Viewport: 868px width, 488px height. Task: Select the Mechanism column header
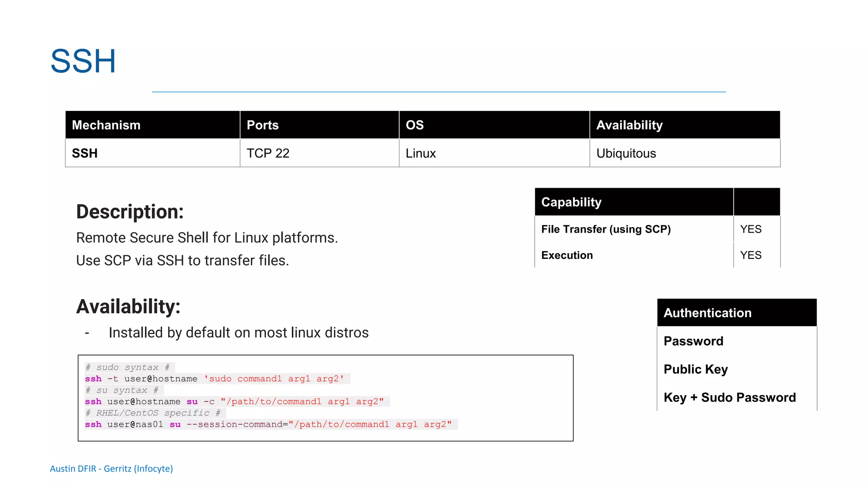click(x=153, y=125)
